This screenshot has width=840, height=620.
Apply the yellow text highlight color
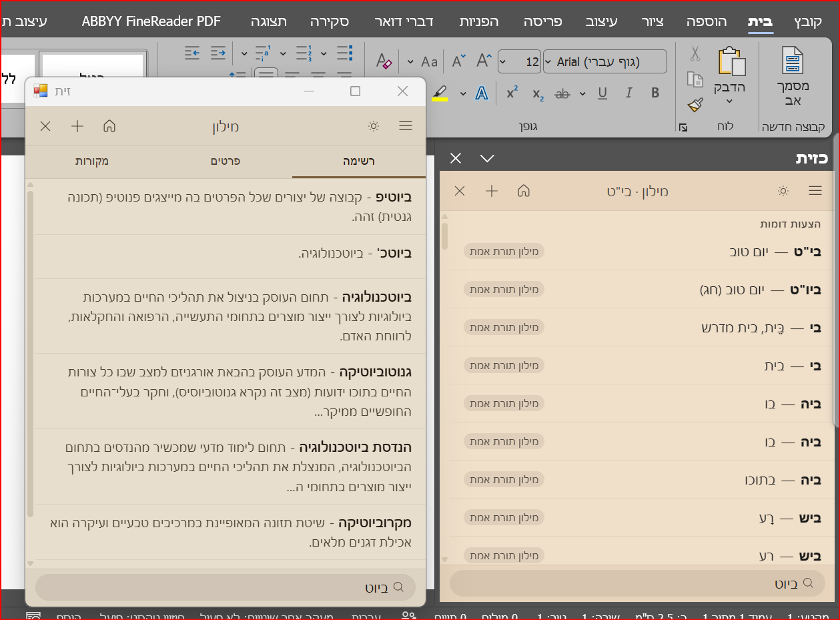(440, 93)
